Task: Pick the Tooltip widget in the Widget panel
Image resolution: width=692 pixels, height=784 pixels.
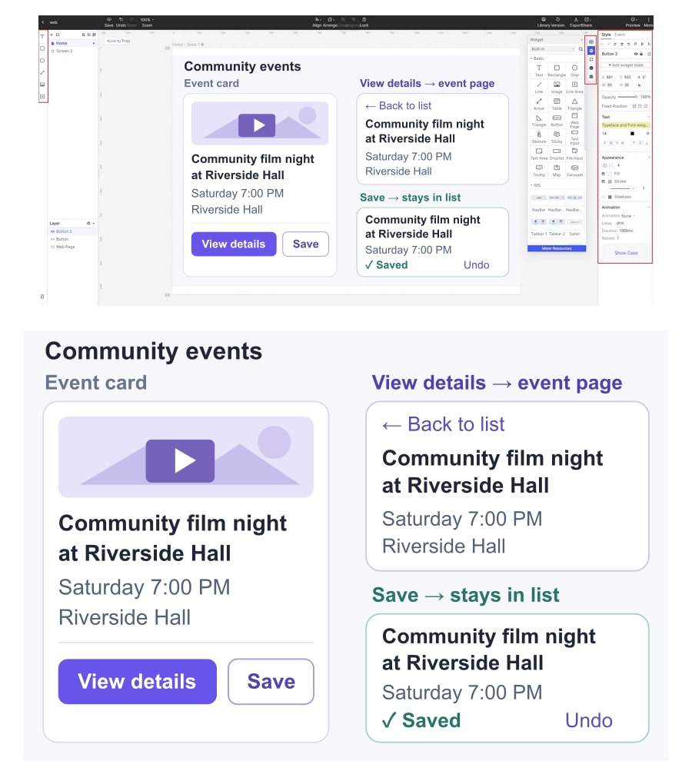Action: click(x=539, y=170)
